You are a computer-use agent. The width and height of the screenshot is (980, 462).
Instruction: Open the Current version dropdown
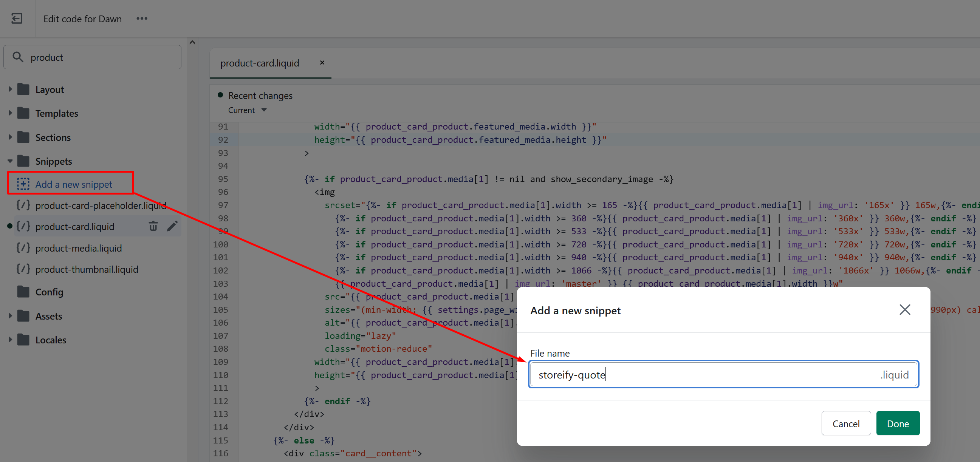[247, 110]
